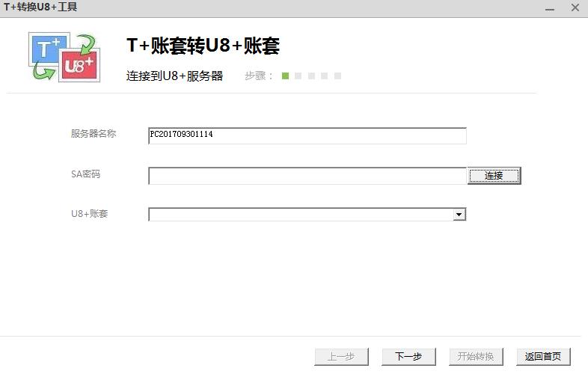Close the T+转换U8+工具 window
Screen dimensions: 588x380
click(575, 7)
